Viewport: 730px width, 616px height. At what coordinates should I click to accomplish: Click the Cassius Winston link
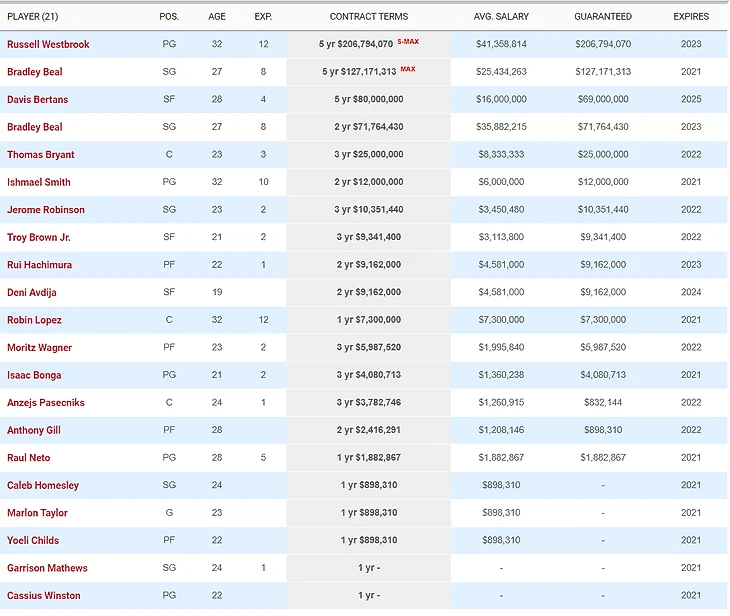point(43,596)
